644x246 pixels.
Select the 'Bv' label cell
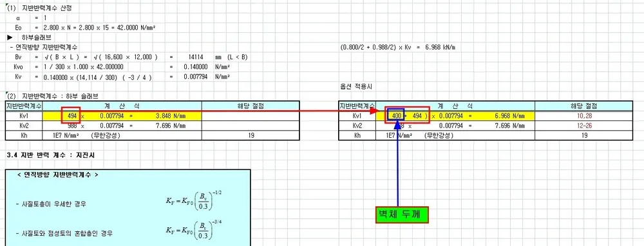click(x=19, y=57)
